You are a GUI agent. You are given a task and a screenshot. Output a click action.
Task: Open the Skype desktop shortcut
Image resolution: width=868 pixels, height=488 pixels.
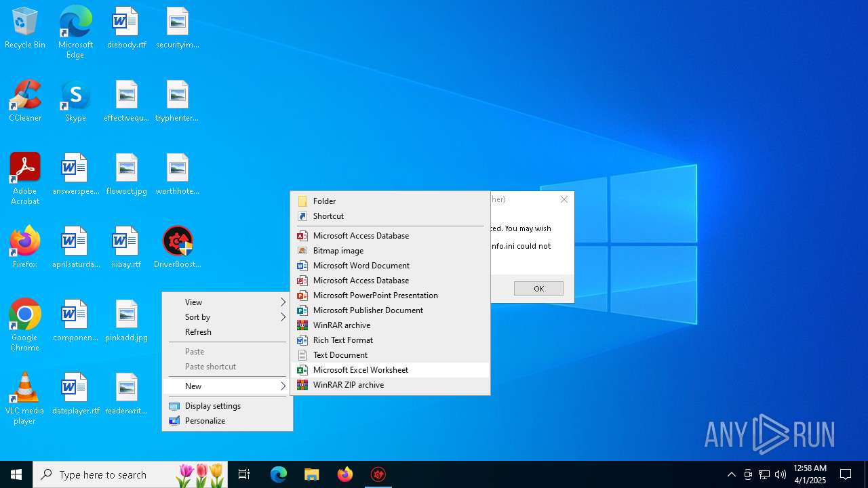75,102
